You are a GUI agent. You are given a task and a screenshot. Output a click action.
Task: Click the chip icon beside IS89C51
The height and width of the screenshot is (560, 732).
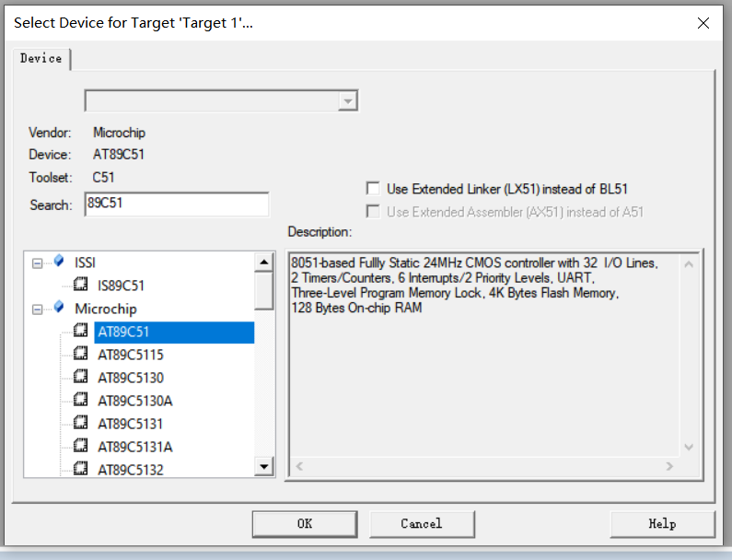(x=81, y=284)
